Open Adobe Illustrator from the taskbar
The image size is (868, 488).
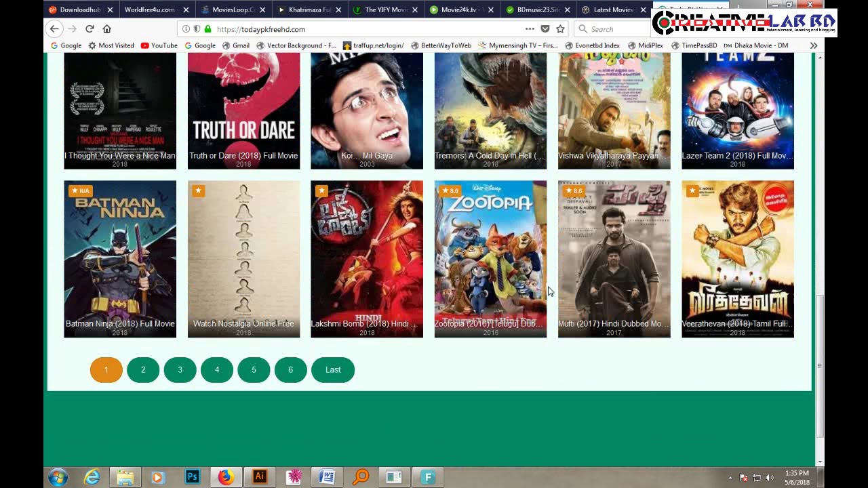(259, 477)
